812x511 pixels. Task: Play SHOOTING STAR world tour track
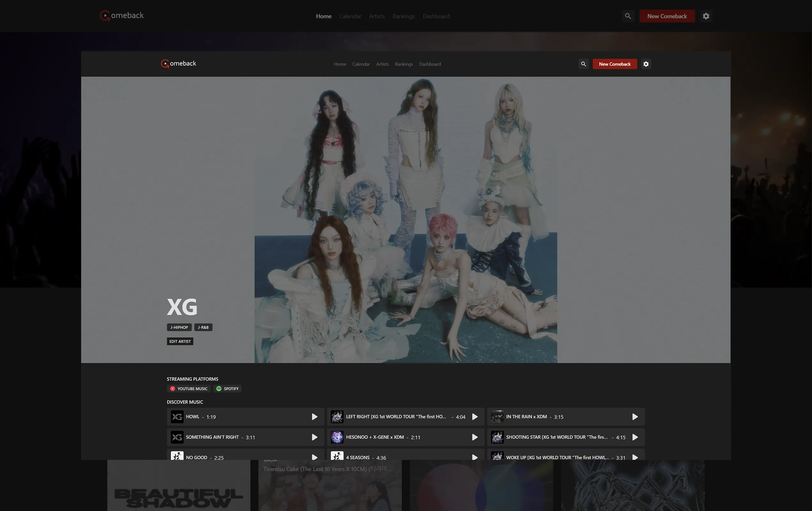pos(635,437)
